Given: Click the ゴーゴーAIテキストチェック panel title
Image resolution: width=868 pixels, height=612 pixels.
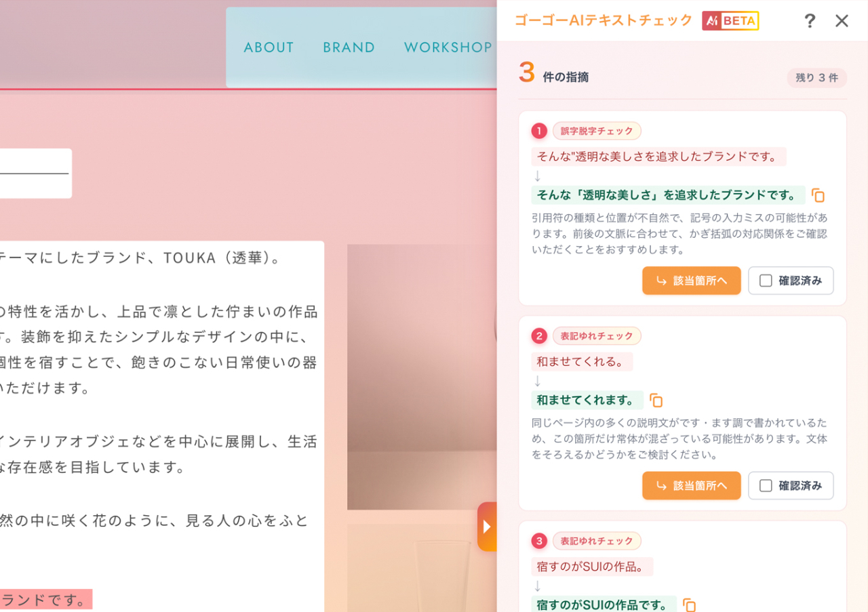Looking at the screenshot, I should coord(604,20).
